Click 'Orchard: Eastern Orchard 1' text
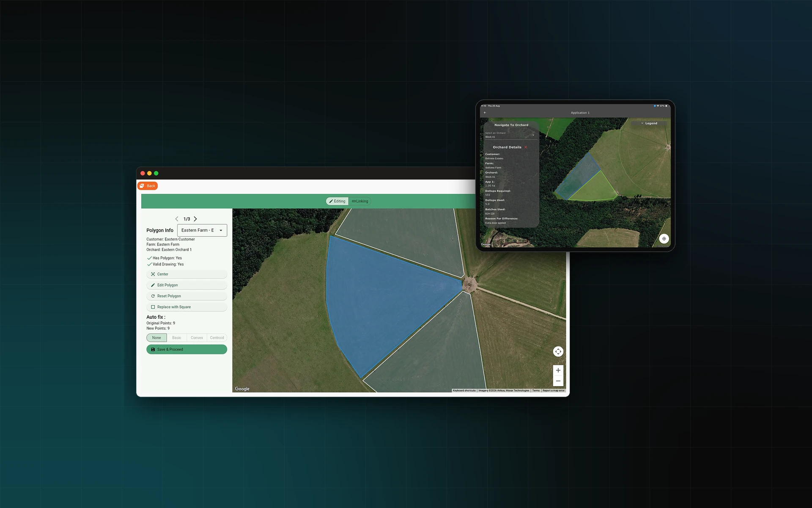Screen dimensions: 812x508 [169, 250]
